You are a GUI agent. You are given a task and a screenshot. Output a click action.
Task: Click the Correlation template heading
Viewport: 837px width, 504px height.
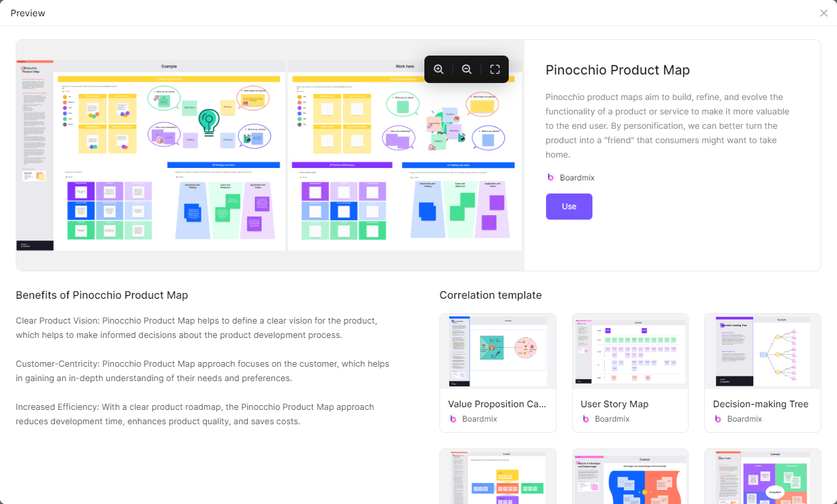[x=490, y=295]
